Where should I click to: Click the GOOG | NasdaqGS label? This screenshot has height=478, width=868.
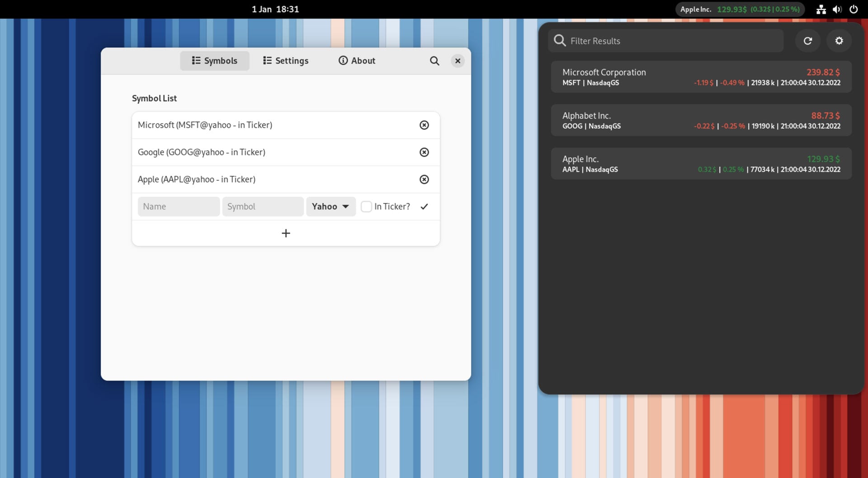(x=591, y=126)
